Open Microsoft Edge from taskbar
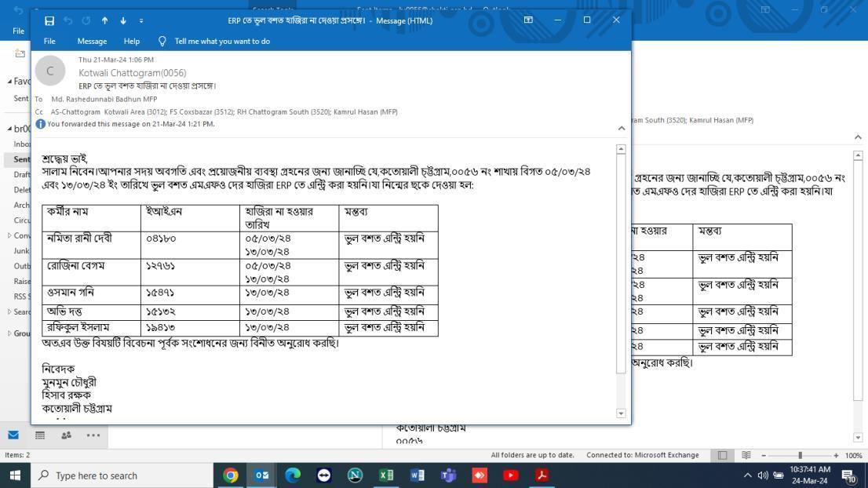This screenshot has width=868, height=488. (293, 475)
